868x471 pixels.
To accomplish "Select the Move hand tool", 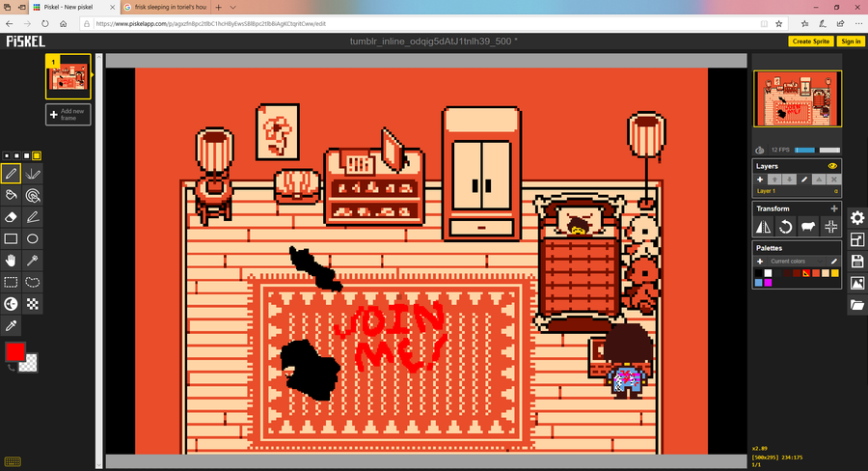I will (x=11, y=261).
